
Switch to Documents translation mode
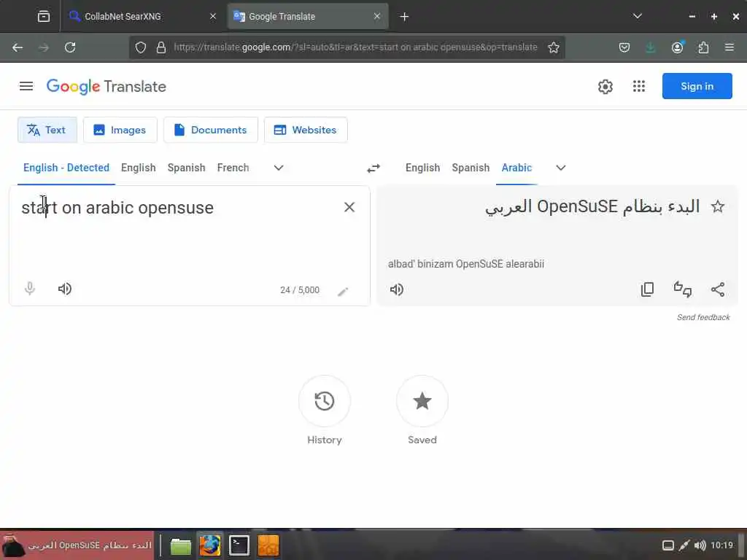click(211, 130)
